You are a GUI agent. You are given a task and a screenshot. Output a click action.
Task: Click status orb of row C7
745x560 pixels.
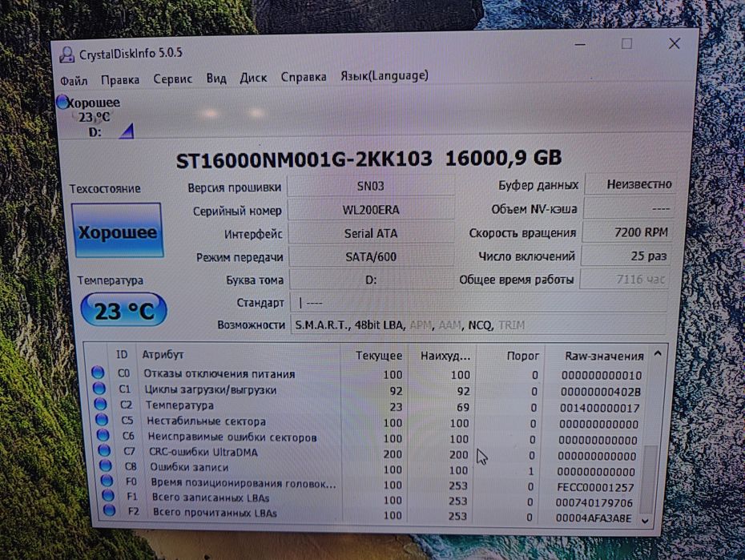pyautogui.click(x=104, y=450)
